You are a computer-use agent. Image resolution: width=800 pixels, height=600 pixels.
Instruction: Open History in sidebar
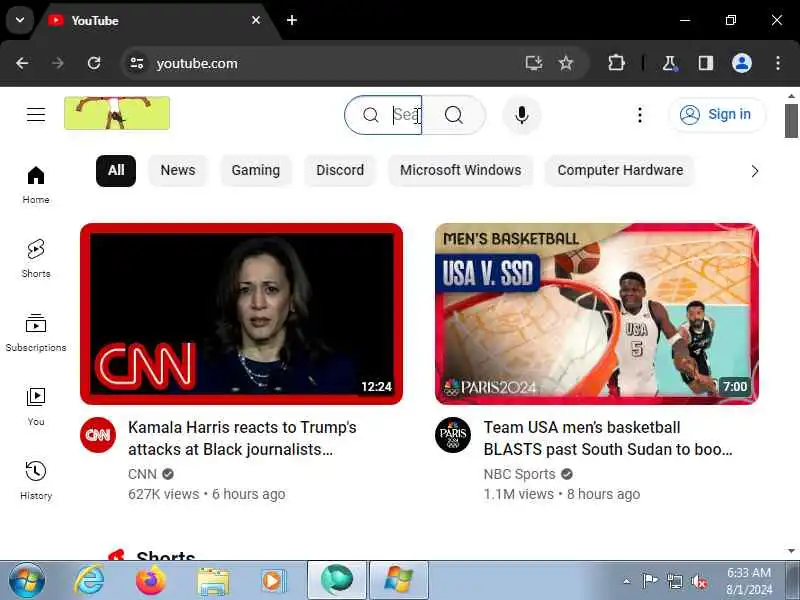(36, 481)
